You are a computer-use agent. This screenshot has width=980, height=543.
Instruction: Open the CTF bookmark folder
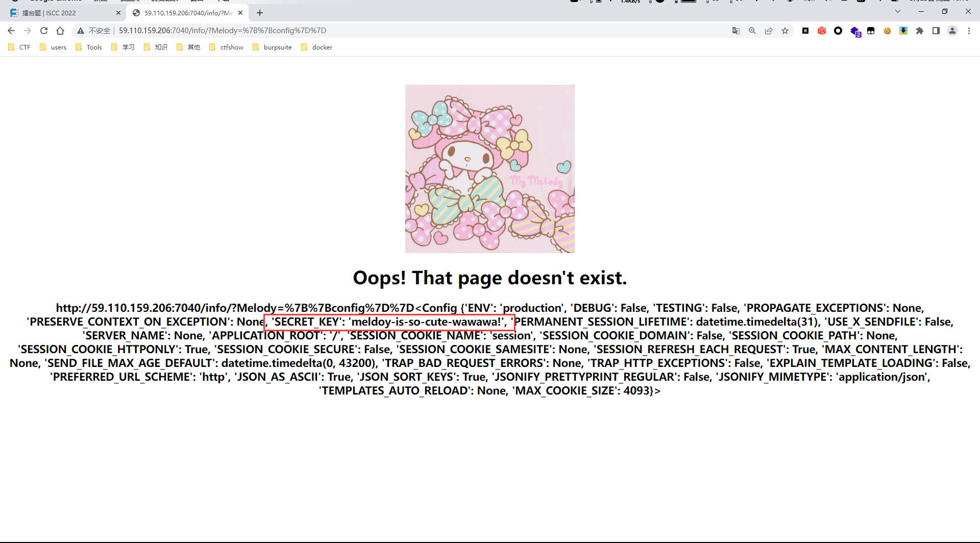click(x=20, y=47)
